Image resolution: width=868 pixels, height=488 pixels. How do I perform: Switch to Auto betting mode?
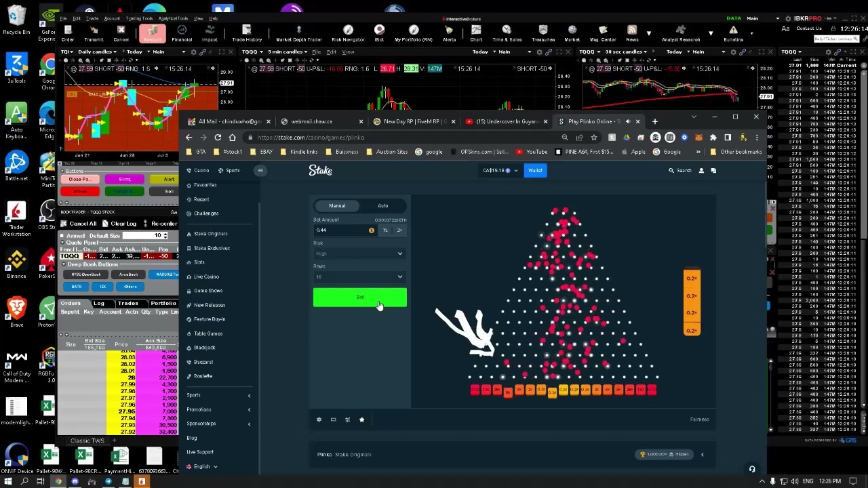coord(383,205)
